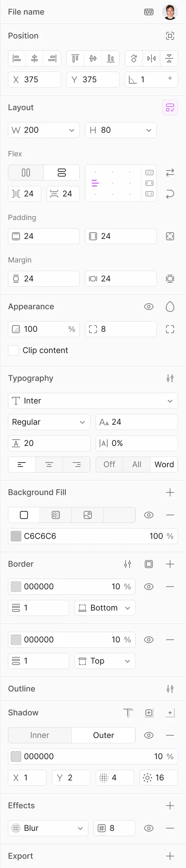
Task: Expand the Regular font weight dropdown
Action: [x=49, y=422]
